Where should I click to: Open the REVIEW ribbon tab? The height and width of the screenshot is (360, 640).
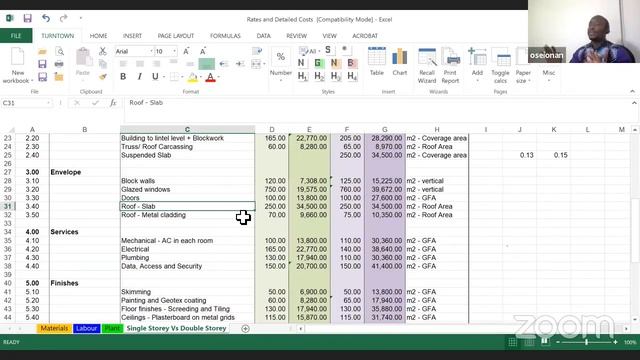click(296, 36)
